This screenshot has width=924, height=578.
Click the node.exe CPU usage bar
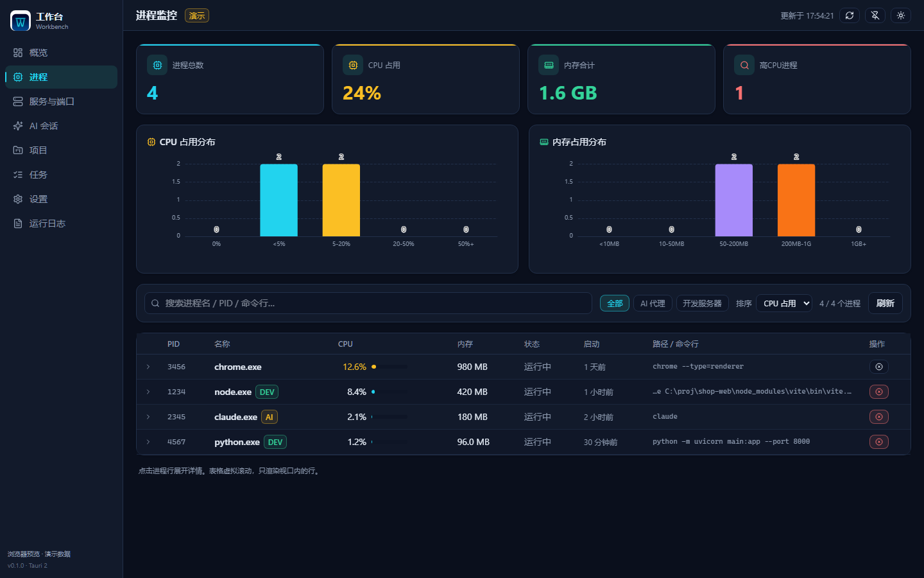389,392
